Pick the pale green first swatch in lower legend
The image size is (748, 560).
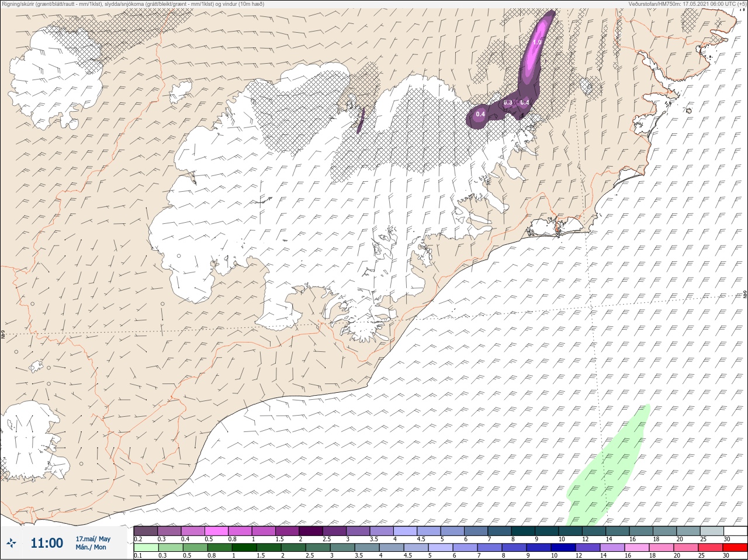tap(146, 548)
